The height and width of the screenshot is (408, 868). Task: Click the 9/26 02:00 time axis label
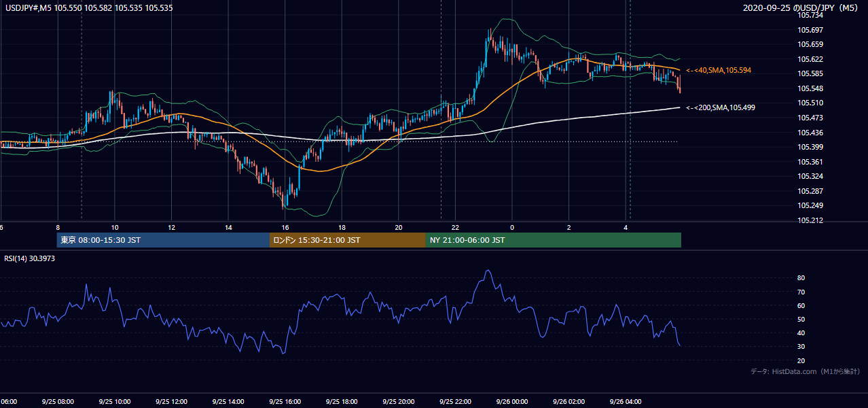click(x=568, y=401)
